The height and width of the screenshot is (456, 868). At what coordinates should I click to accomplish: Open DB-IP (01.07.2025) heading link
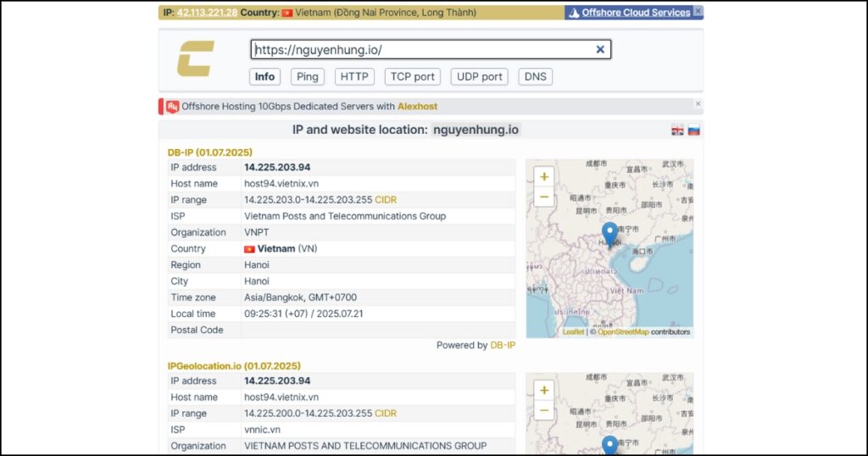pyautogui.click(x=210, y=153)
